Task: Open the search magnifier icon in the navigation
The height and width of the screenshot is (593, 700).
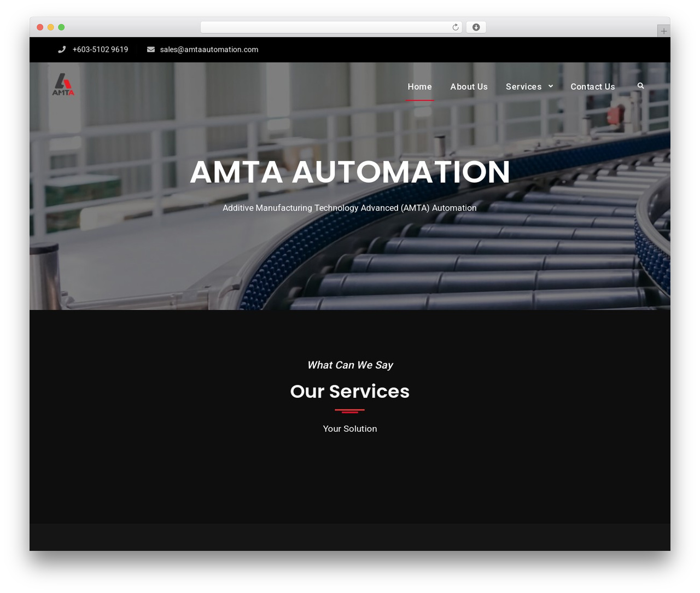Action: pos(640,86)
